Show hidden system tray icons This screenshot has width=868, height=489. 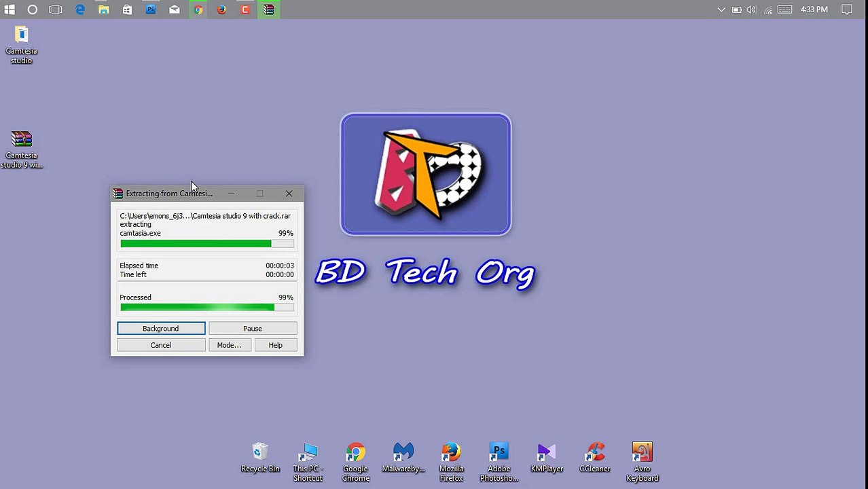point(721,10)
